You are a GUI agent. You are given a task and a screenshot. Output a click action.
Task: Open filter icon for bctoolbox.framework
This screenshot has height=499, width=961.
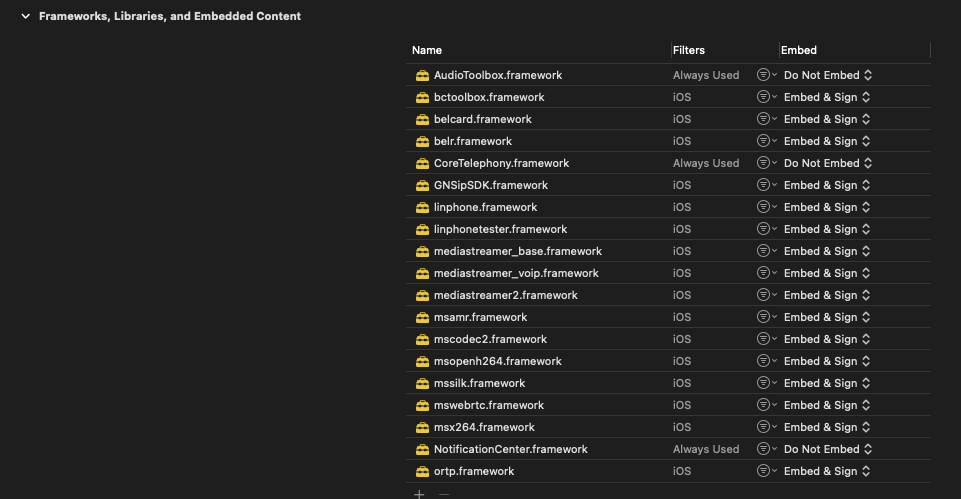click(766, 98)
